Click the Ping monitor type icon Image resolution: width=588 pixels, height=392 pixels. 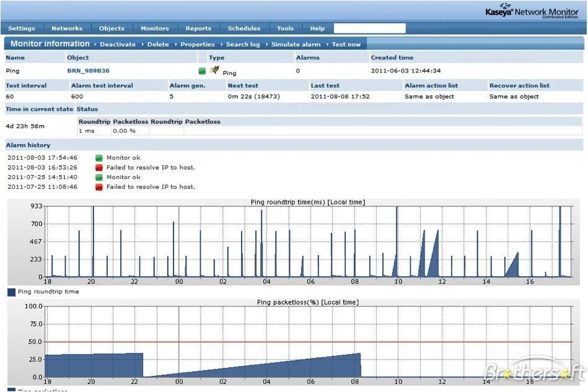click(214, 70)
